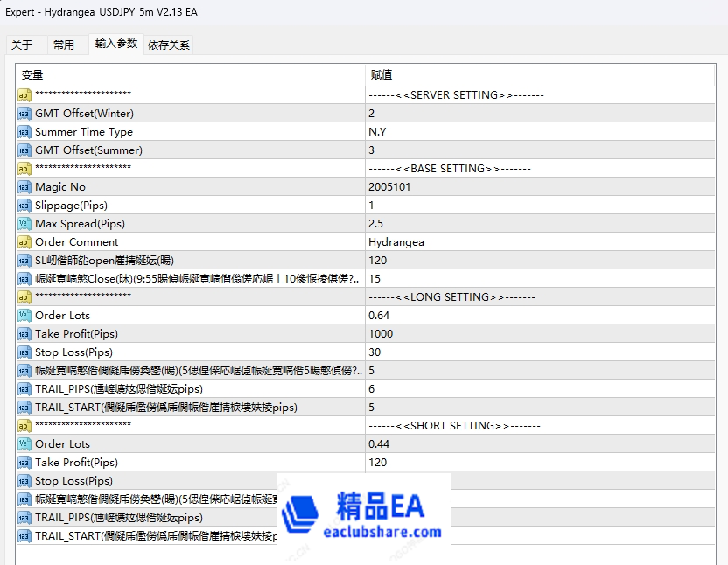The width and height of the screenshot is (728, 565).
Task: Select the Order Comment value Hydrangea
Action: click(395, 242)
